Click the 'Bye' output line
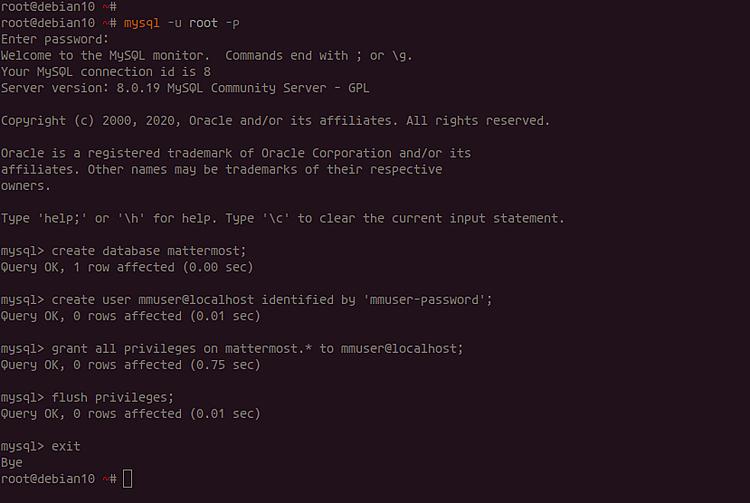This screenshot has width=750, height=503. click(x=12, y=463)
